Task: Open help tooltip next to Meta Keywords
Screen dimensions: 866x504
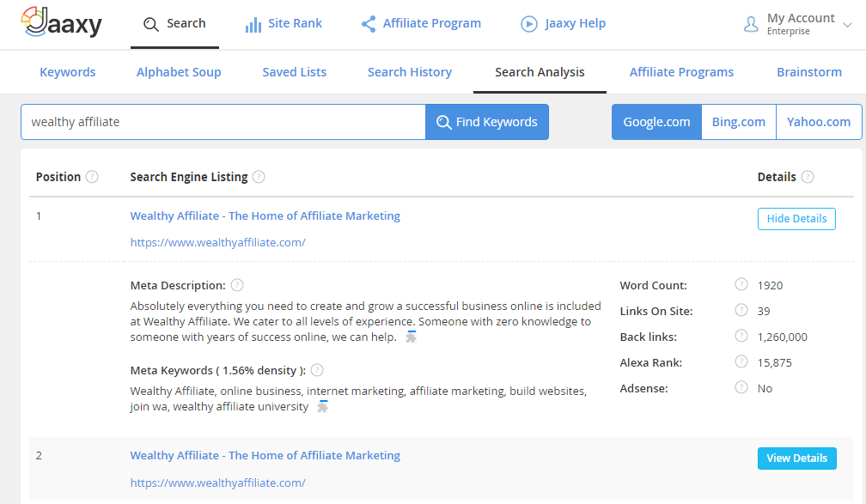Action: tap(317, 370)
